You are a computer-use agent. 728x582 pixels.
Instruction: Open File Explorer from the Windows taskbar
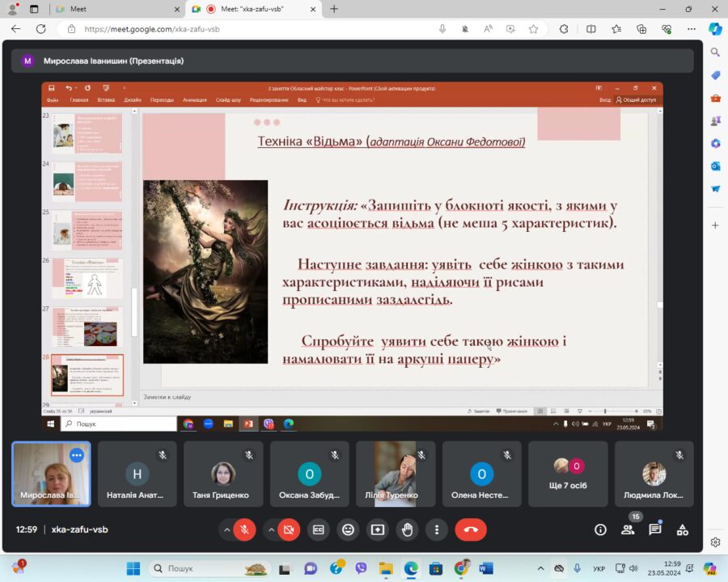click(x=386, y=568)
